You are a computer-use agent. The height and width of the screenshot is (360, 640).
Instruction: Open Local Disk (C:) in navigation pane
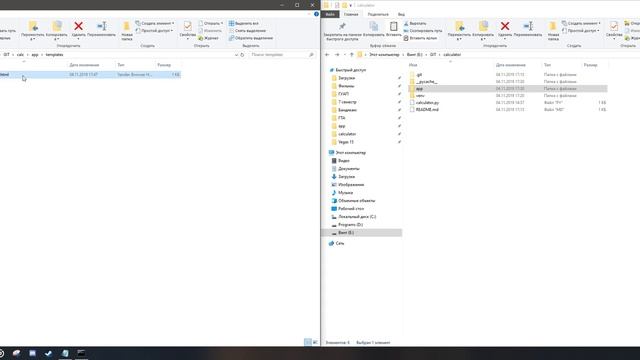[x=357, y=217]
